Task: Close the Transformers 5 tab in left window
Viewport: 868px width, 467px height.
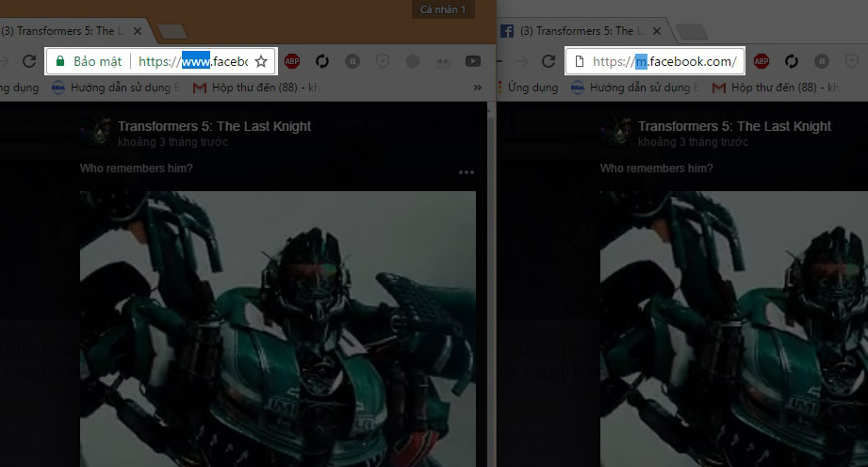Action: [138, 31]
